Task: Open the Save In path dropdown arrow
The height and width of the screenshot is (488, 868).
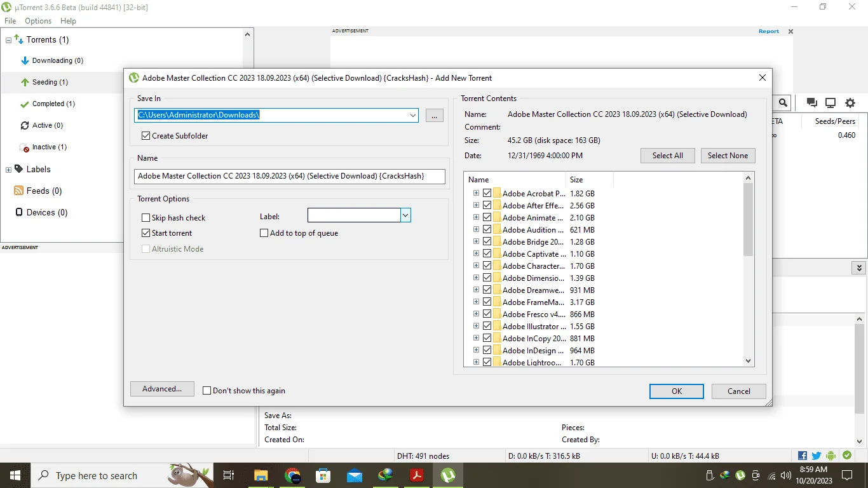Action: 413,115
